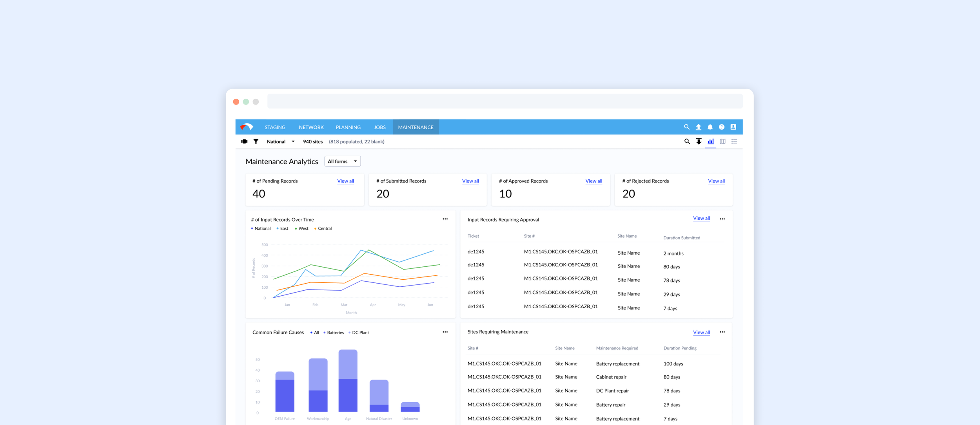Click the download arrow icon in the sub-toolbar
980x425 pixels.
click(x=699, y=141)
